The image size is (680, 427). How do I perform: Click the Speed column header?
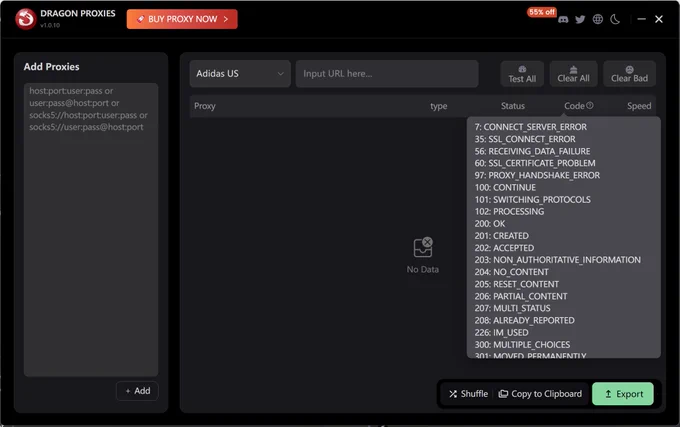(x=639, y=106)
